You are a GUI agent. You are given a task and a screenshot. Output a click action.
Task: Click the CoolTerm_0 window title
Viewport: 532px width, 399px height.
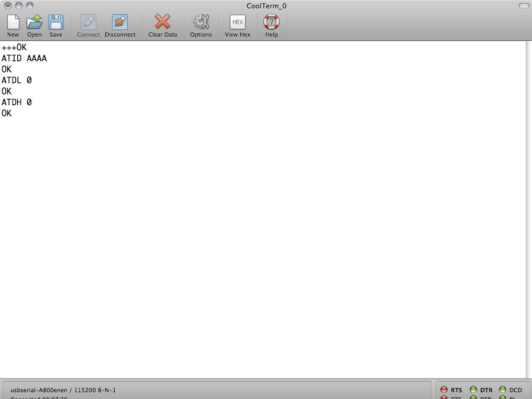267,6
